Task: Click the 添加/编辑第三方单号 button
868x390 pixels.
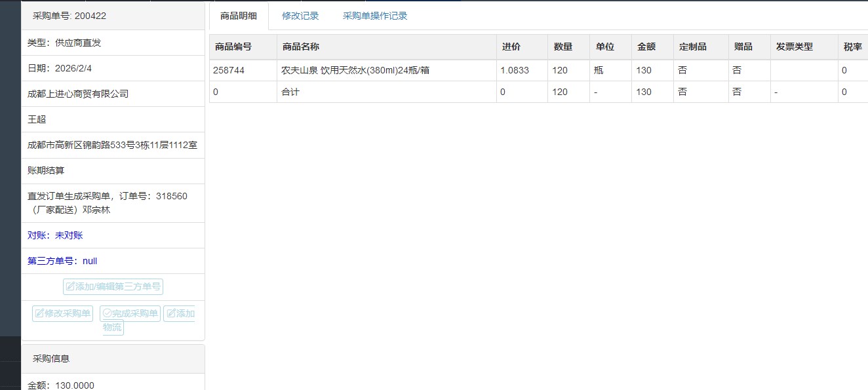Action: (x=113, y=286)
